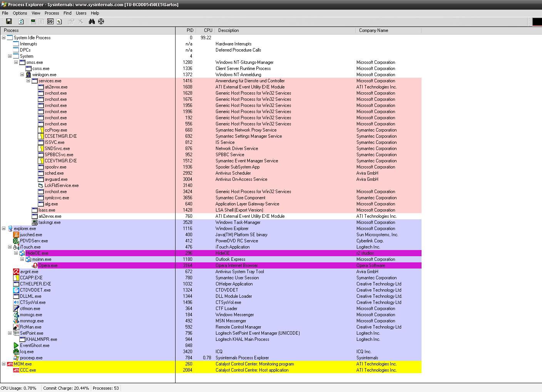The image size is (542, 392).
Task: Click the RcMan.exe remote control icon
Action: pyautogui.click(x=16, y=327)
